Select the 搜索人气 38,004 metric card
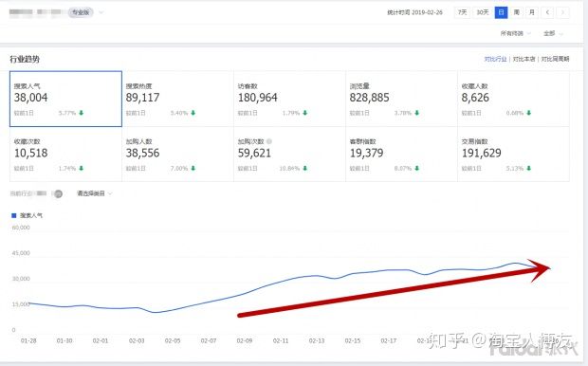 [x=65, y=99]
